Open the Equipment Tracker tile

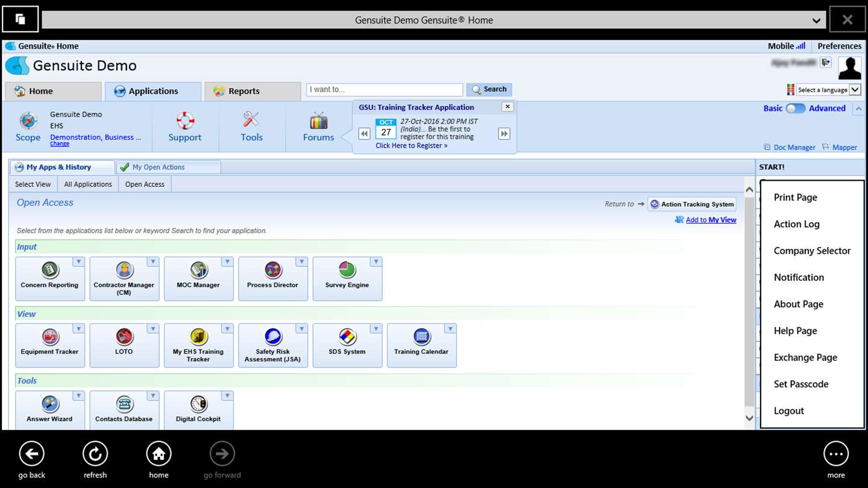click(50, 346)
